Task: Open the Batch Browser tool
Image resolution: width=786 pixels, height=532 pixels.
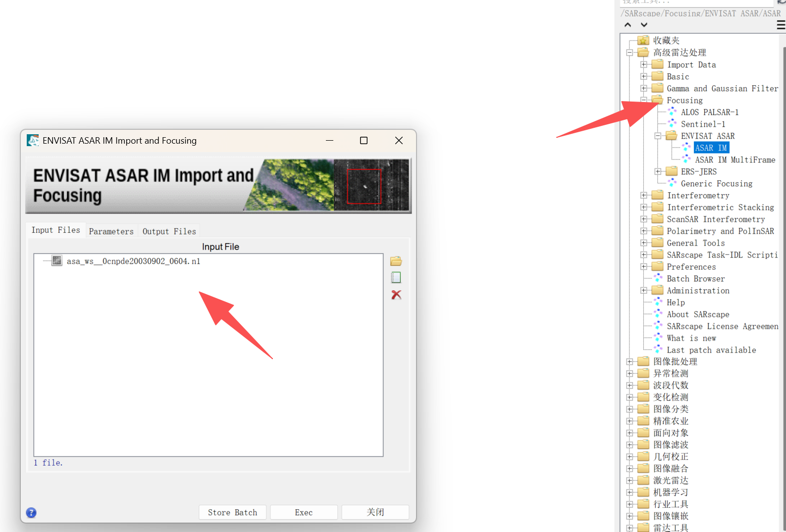Action: pyautogui.click(x=695, y=279)
